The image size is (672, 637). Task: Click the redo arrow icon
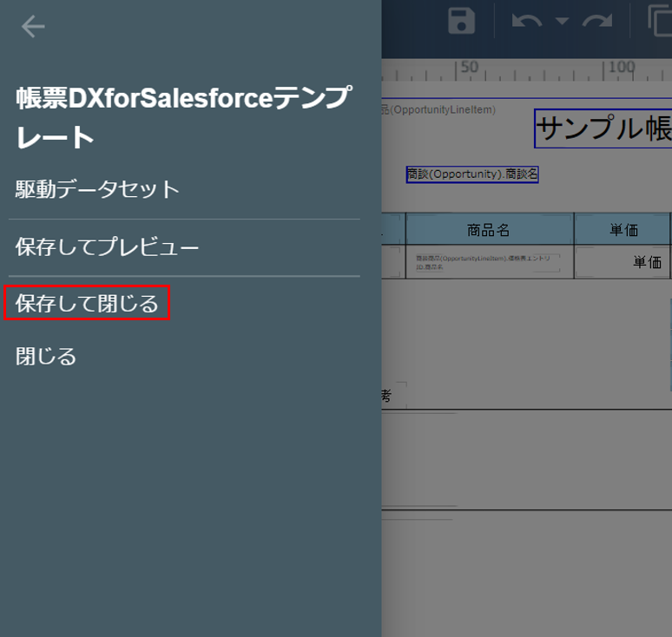coord(597,21)
